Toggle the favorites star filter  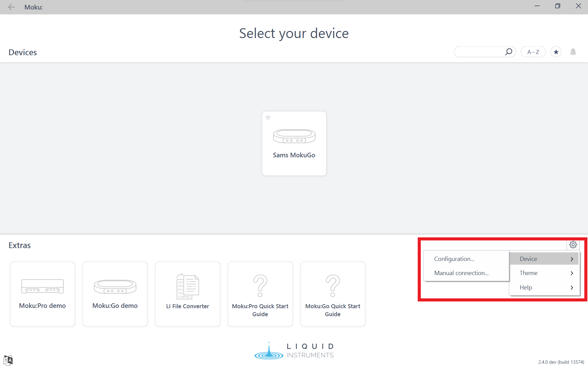point(556,52)
